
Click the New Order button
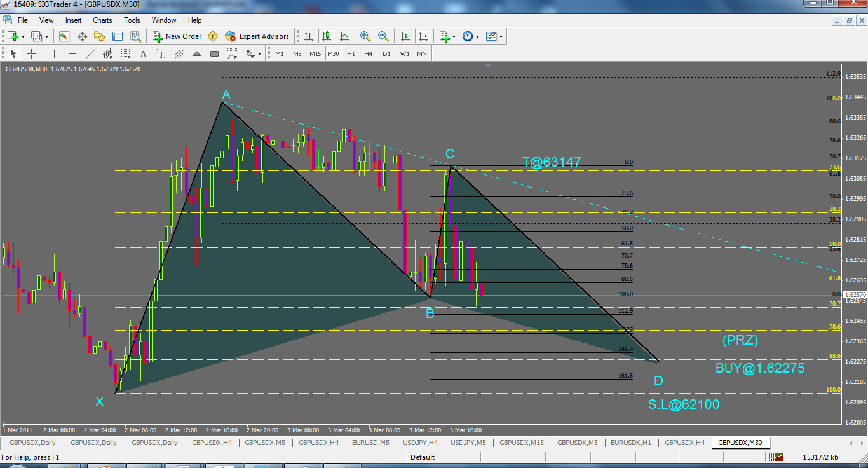click(177, 36)
